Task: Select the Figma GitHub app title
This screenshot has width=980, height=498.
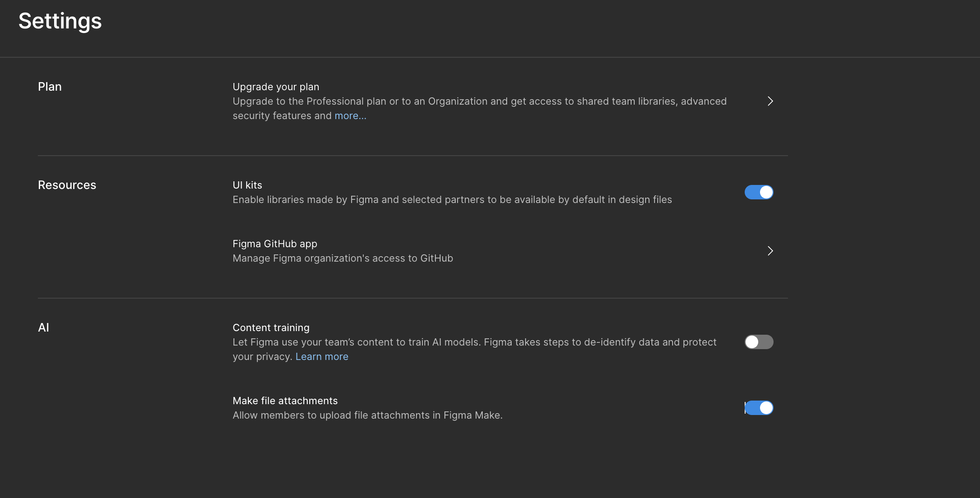Action: click(x=275, y=244)
